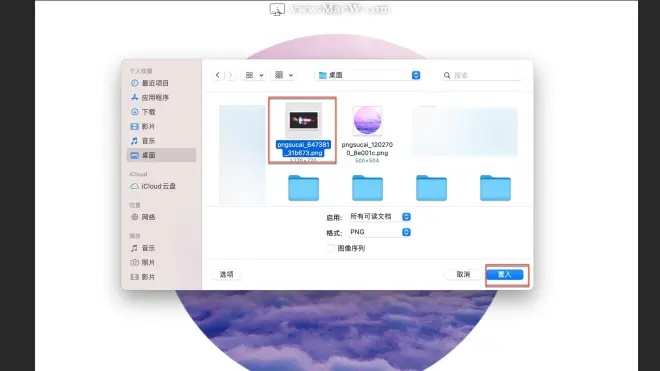
Task: Click the 置入 button
Action: (505, 275)
